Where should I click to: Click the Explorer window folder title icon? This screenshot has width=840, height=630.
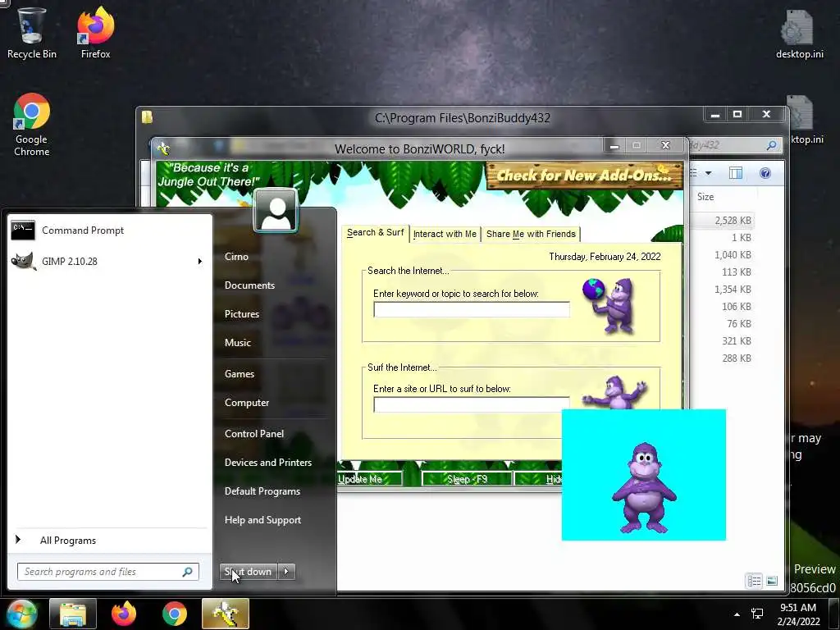(x=148, y=116)
